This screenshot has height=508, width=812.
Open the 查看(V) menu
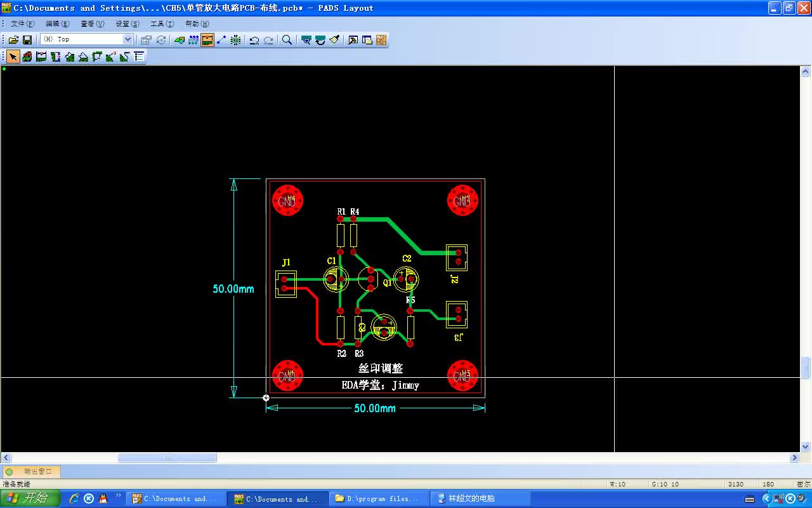click(x=93, y=23)
